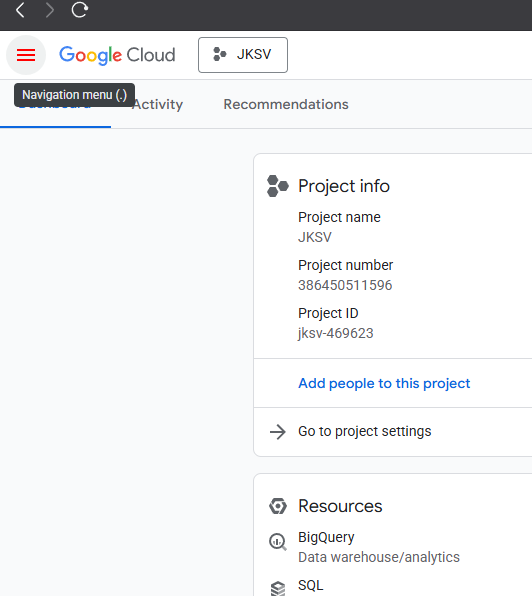Switch to the Recommendations tab
This screenshot has height=596, width=532.
pyautogui.click(x=286, y=104)
